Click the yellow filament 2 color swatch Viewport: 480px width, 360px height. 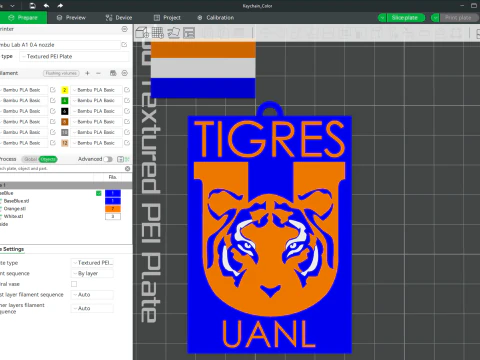click(x=65, y=90)
